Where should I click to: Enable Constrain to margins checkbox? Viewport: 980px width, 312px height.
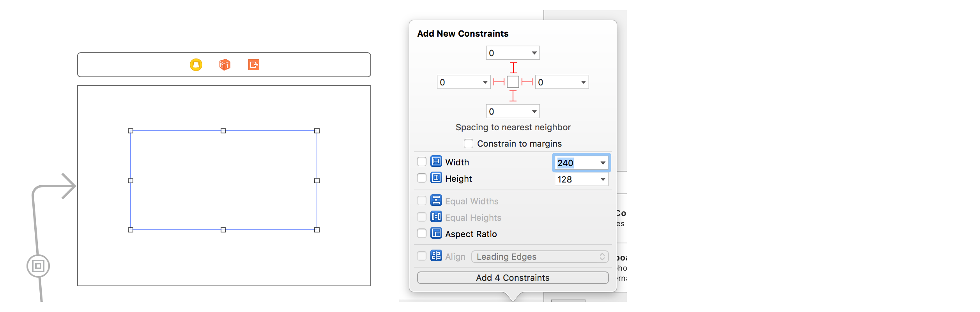click(469, 144)
